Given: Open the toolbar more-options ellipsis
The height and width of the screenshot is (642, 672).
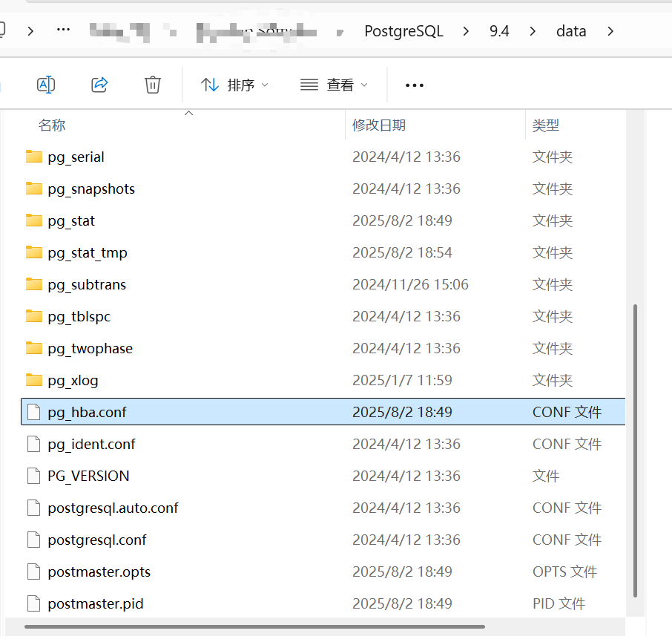Looking at the screenshot, I should tap(415, 85).
